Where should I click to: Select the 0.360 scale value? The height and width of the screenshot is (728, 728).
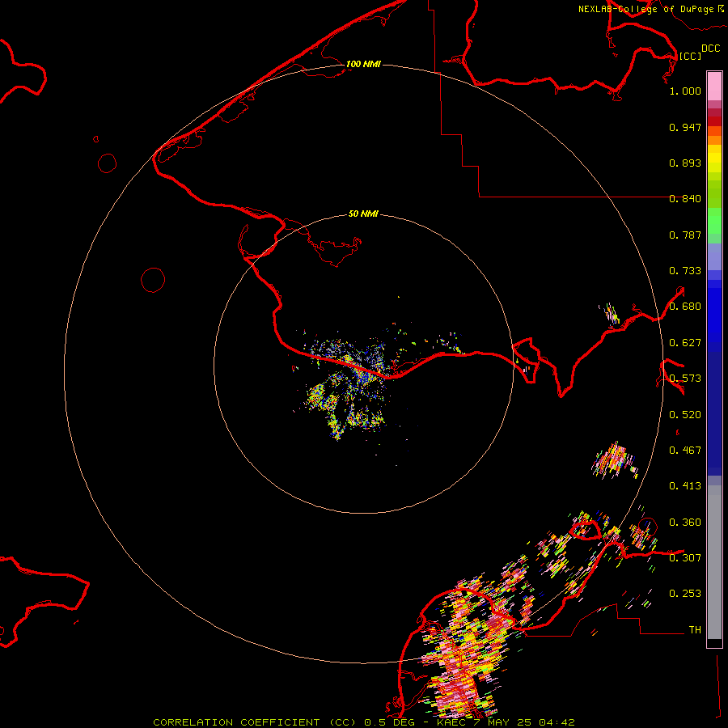click(685, 523)
